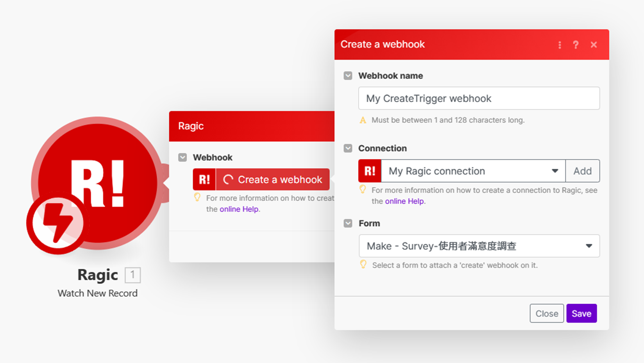Click the Add connection button

point(582,171)
